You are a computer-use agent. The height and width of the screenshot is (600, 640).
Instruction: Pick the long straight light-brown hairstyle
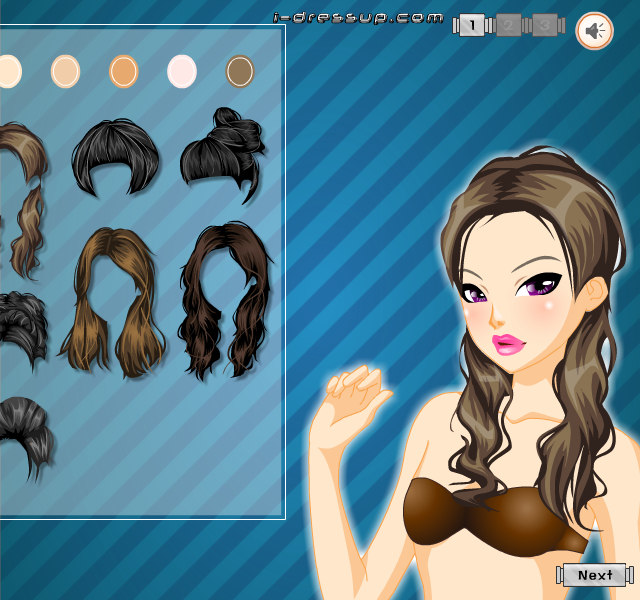pos(113,302)
